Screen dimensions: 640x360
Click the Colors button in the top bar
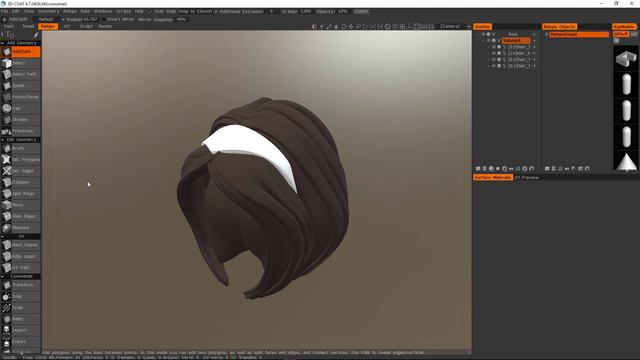361,11
